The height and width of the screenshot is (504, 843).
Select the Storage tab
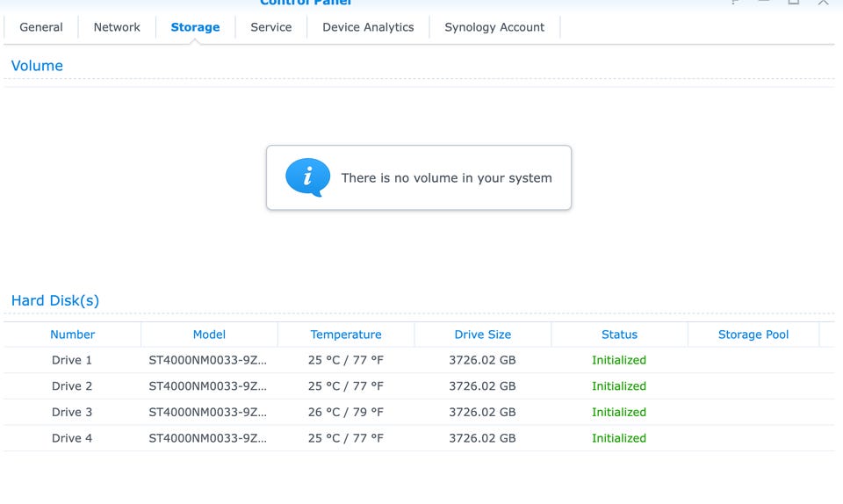tap(195, 27)
